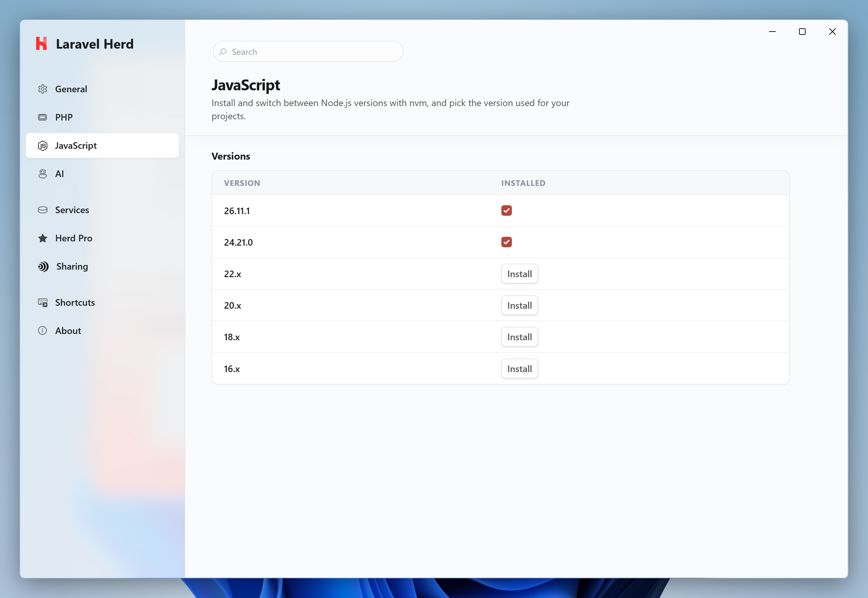Click the JavaScript Node.js hexagon icon
The image size is (868, 598).
[43, 146]
